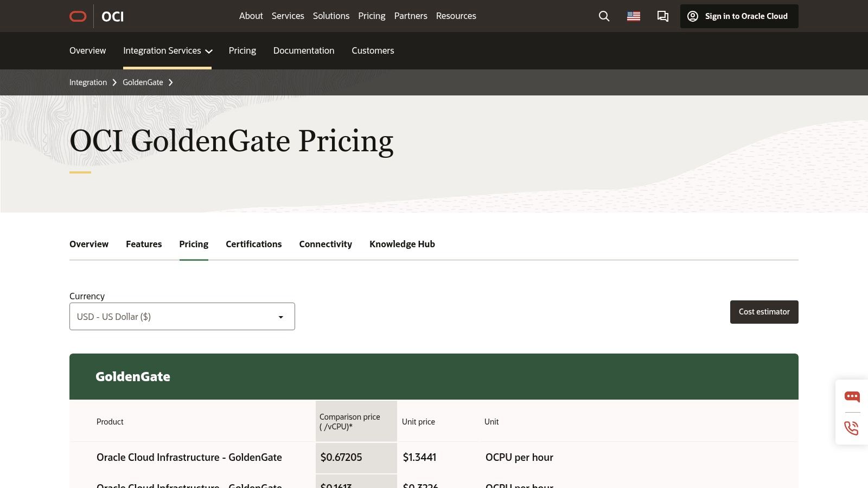This screenshot has height=488, width=868.
Task: Open the Customers link
Action: pos(373,50)
